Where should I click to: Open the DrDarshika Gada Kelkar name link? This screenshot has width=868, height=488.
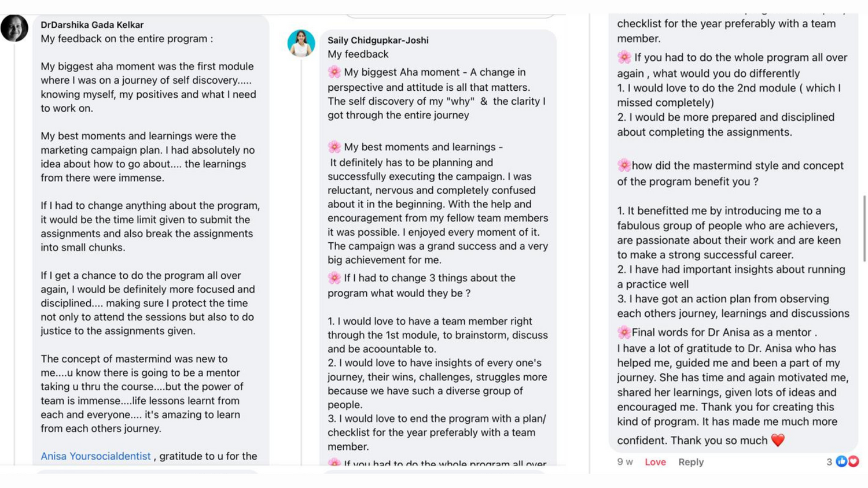click(92, 25)
